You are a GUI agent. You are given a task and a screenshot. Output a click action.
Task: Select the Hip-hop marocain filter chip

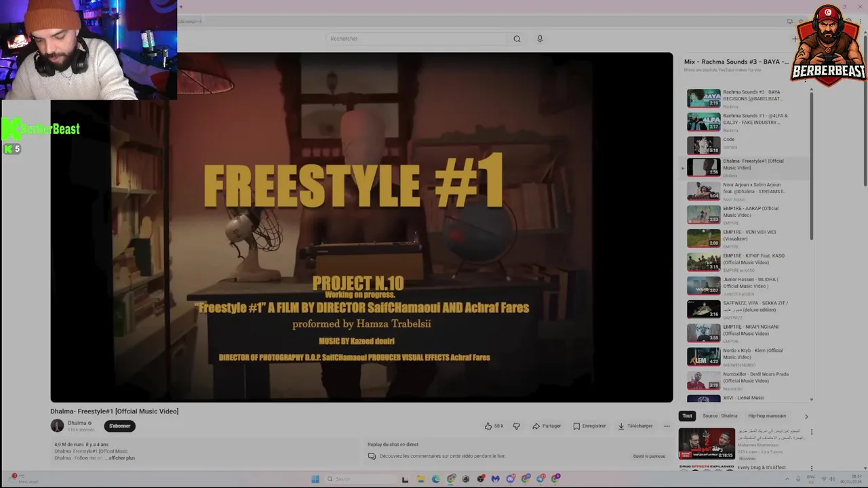(767, 415)
